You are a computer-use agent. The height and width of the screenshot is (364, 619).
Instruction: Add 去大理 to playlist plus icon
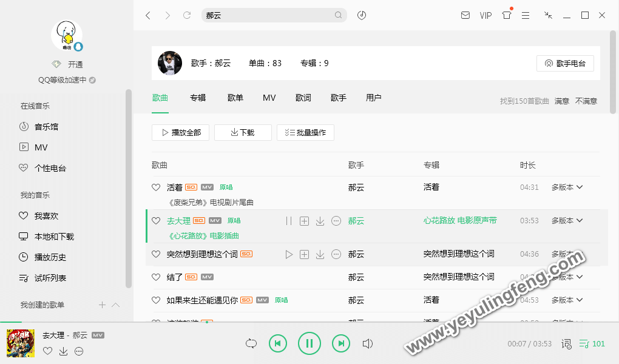pyautogui.click(x=305, y=221)
